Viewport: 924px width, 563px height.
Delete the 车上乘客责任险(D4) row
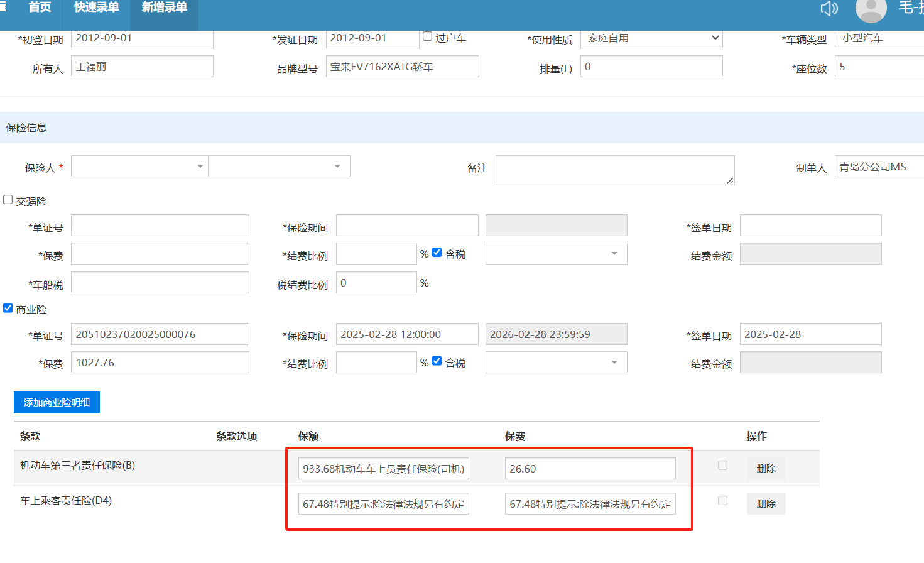766,504
